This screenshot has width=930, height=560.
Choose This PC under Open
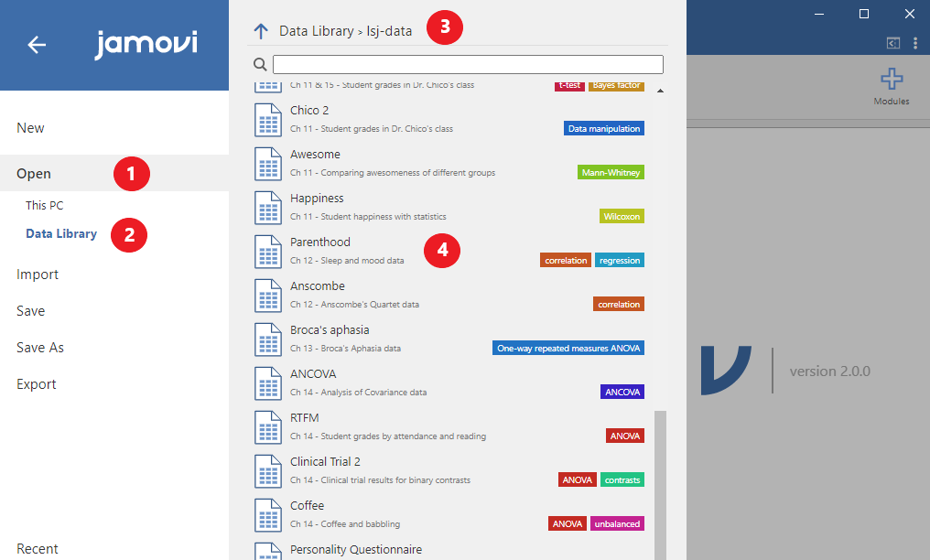[x=45, y=206]
